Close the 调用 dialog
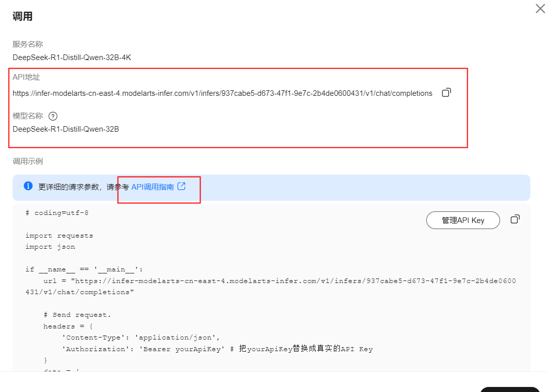 [540, 9]
